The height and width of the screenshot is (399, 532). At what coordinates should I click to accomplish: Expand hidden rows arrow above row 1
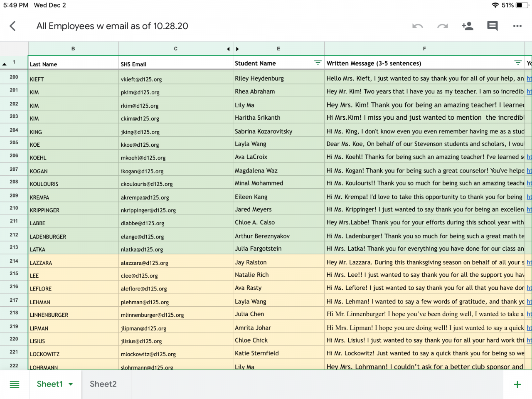(5, 64)
